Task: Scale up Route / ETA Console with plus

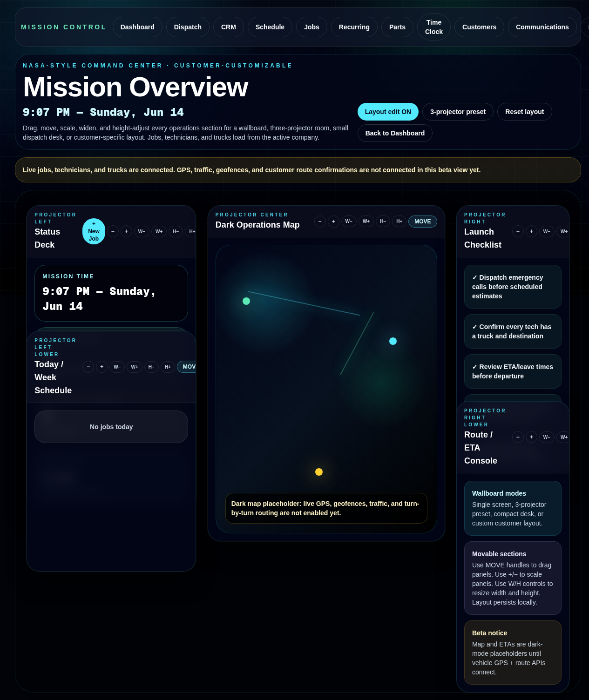Action: point(531,437)
